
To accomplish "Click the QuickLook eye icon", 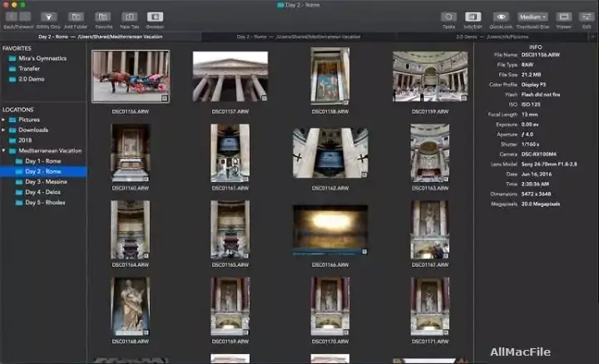I will (x=501, y=17).
